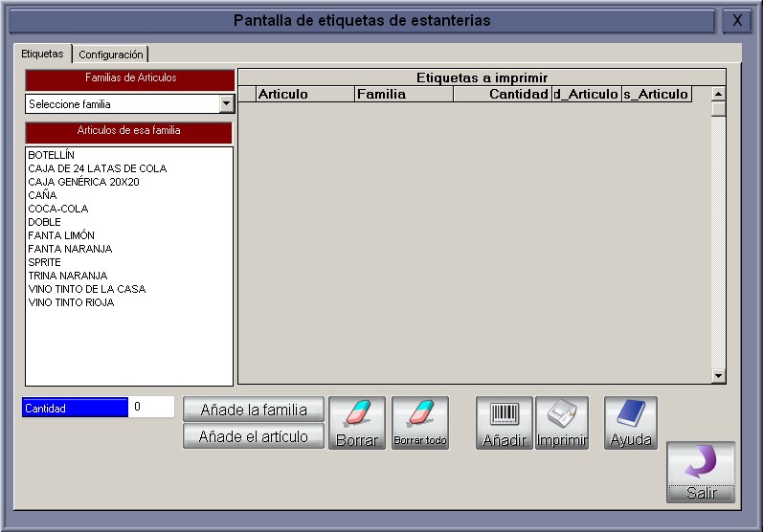Screen dimensions: 763x532
Task: Click the Añade el articulo button
Action: 254,436
